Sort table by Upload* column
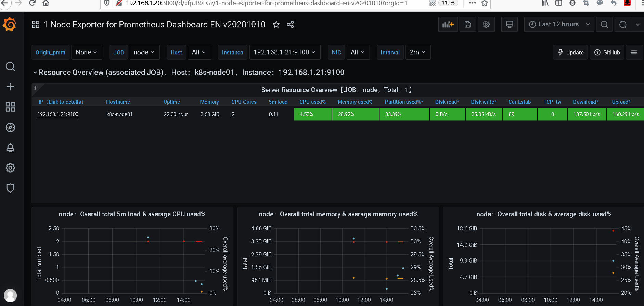The height and width of the screenshot is (306, 644). pyautogui.click(x=621, y=102)
